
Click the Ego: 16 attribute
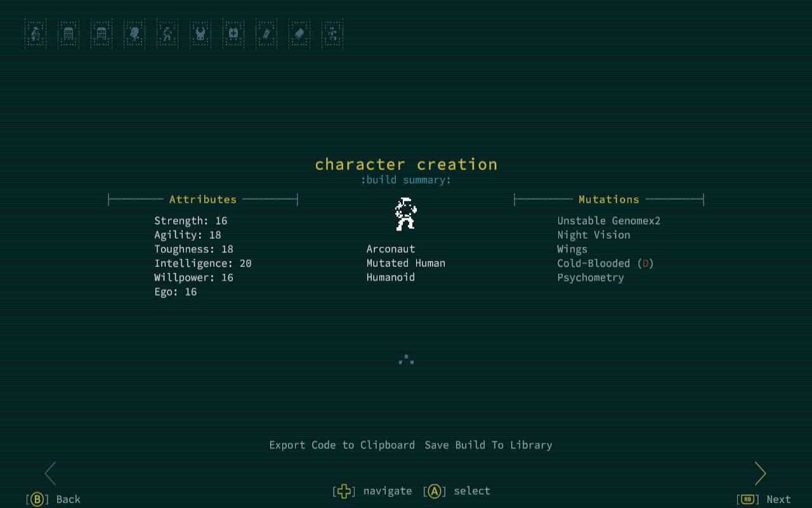pyautogui.click(x=176, y=292)
